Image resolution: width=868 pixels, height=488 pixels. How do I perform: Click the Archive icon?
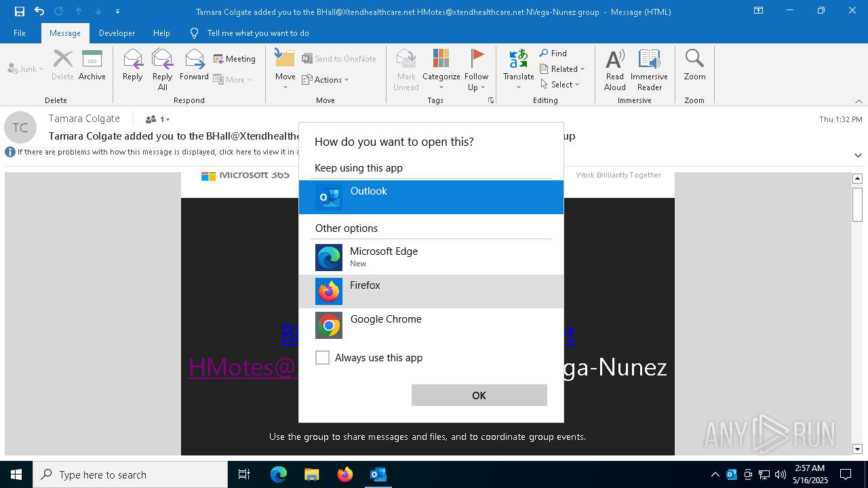92,65
